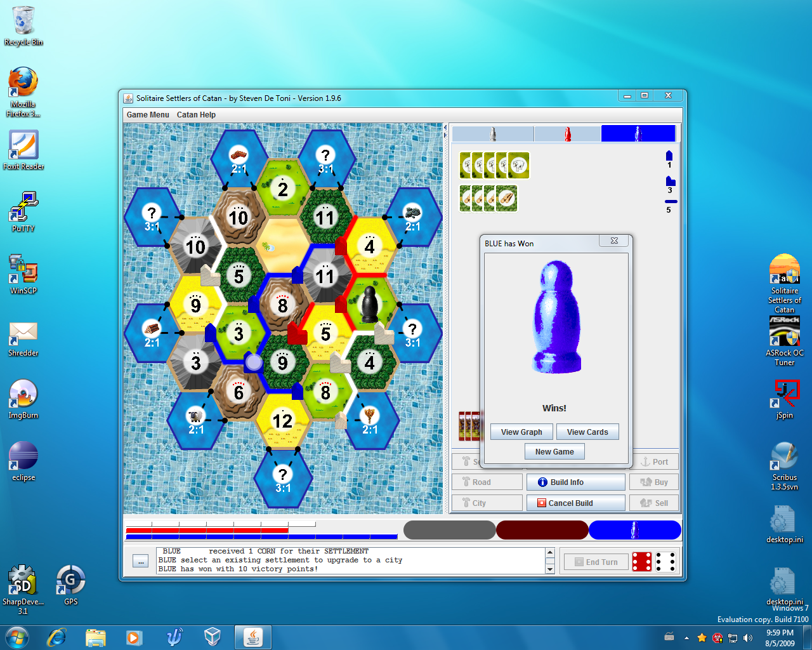Click the Build Info button
This screenshot has height=650, width=812.
pyautogui.click(x=575, y=482)
